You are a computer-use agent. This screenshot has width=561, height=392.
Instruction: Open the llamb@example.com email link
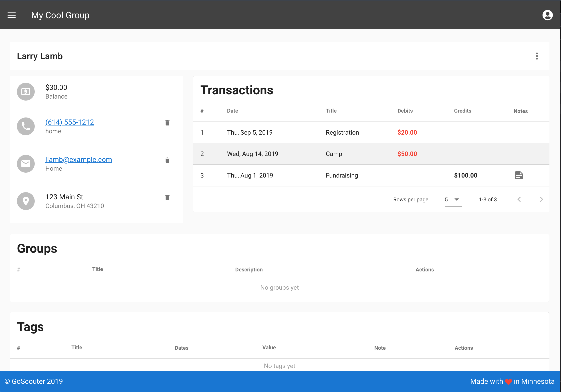pos(79,159)
